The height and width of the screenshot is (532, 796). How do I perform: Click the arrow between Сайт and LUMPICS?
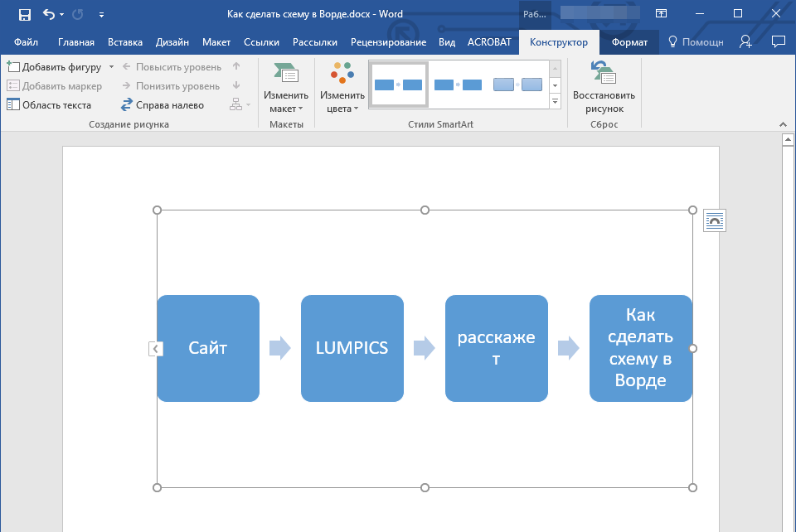[280, 348]
